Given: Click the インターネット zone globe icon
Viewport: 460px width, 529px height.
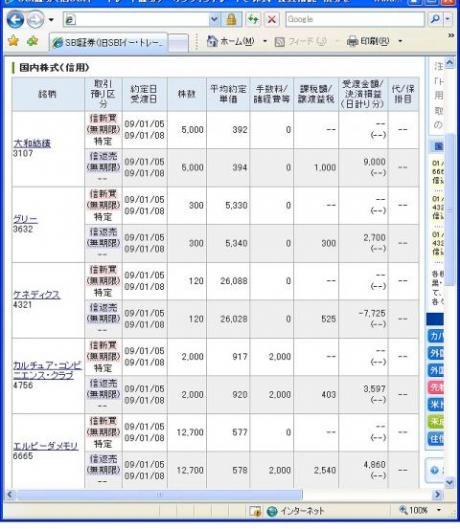Looking at the screenshot, I should click(272, 511).
